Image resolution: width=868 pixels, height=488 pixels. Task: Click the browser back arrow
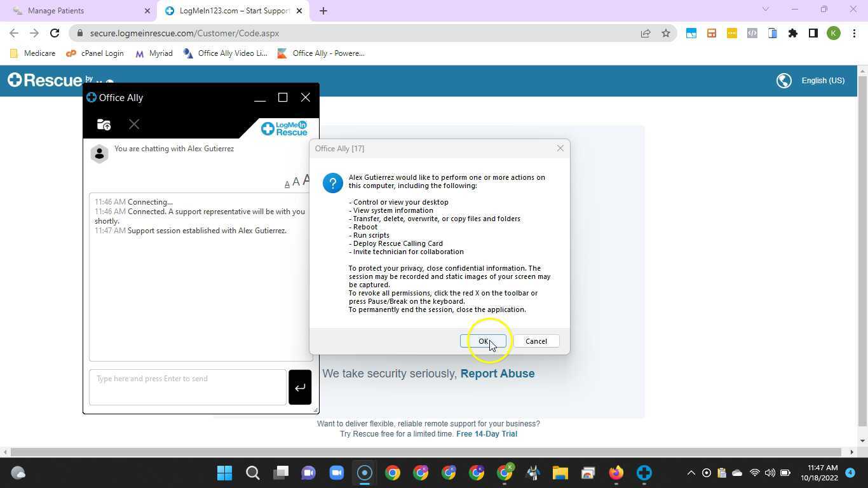14,33
